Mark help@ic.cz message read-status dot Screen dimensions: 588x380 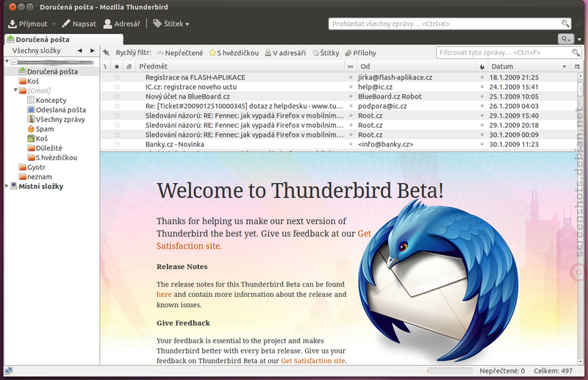click(351, 87)
